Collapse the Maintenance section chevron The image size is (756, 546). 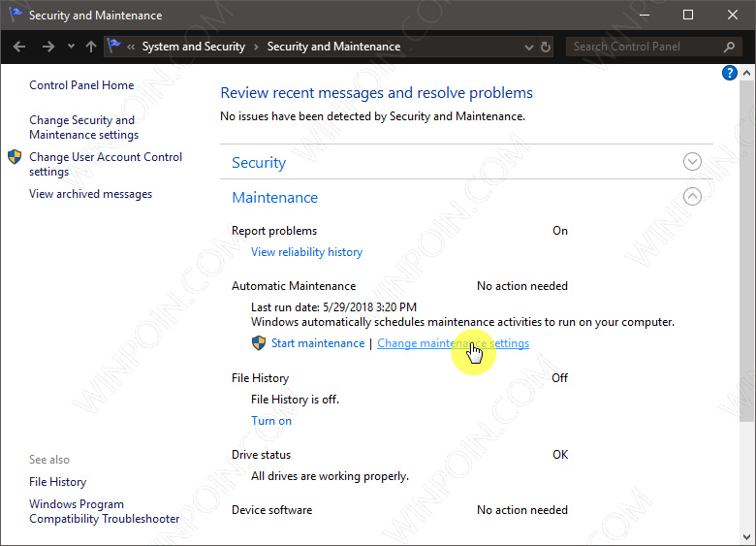(692, 196)
